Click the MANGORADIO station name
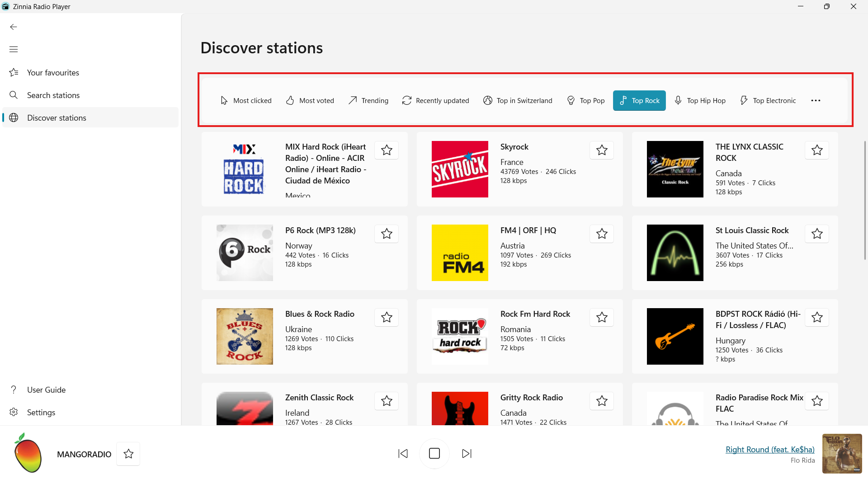 tap(84, 454)
